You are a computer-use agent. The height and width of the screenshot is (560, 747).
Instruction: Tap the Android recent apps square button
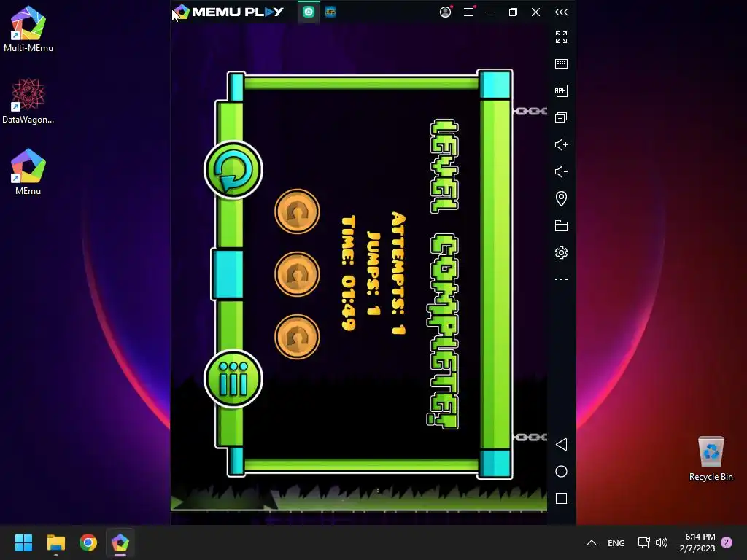coord(561,499)
